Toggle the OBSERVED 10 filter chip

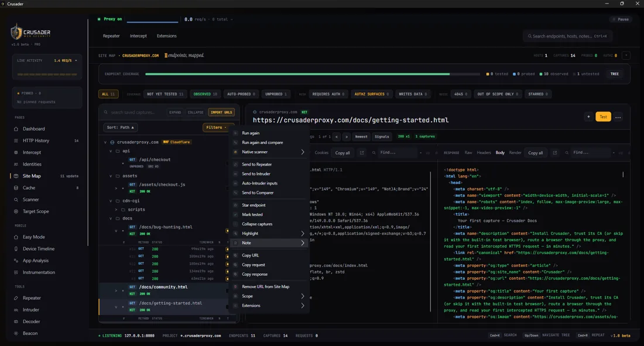(205, 94)
